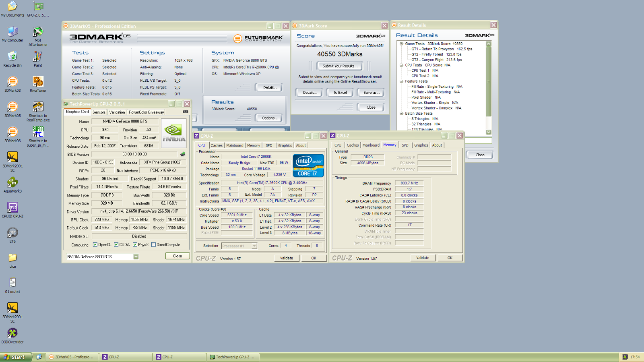Open GPU selection dropdown in GPU-Z
Screen dimensions: 644x362
(136, 257)
